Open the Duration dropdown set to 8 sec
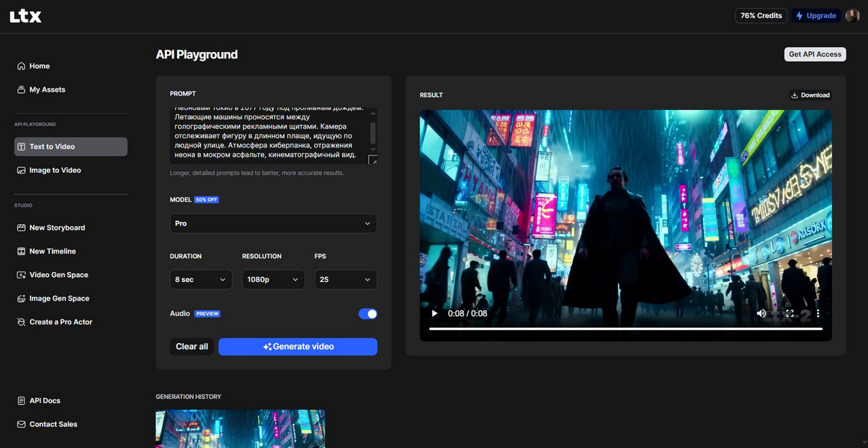This screenshot has width=868, height=448. [201, 280]
